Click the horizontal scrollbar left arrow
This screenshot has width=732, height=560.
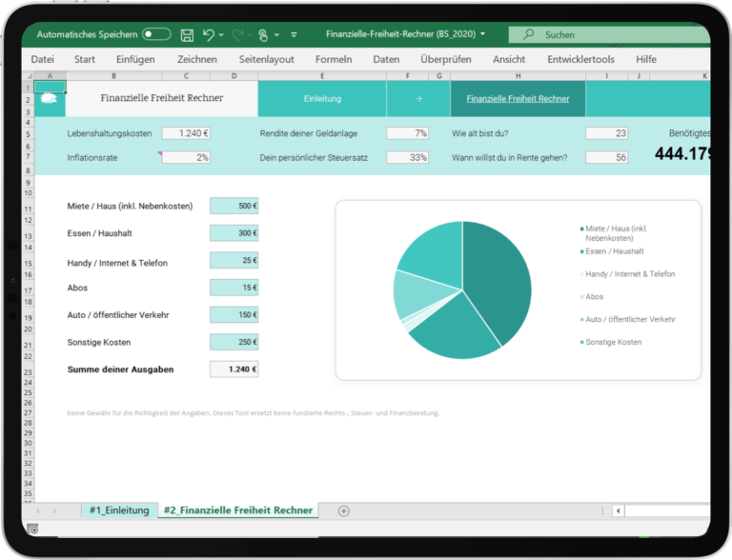tap(619, 511)
